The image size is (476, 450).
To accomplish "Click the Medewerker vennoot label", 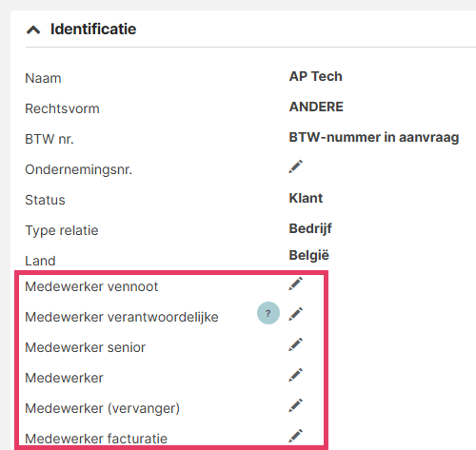I will click(91, 286).
